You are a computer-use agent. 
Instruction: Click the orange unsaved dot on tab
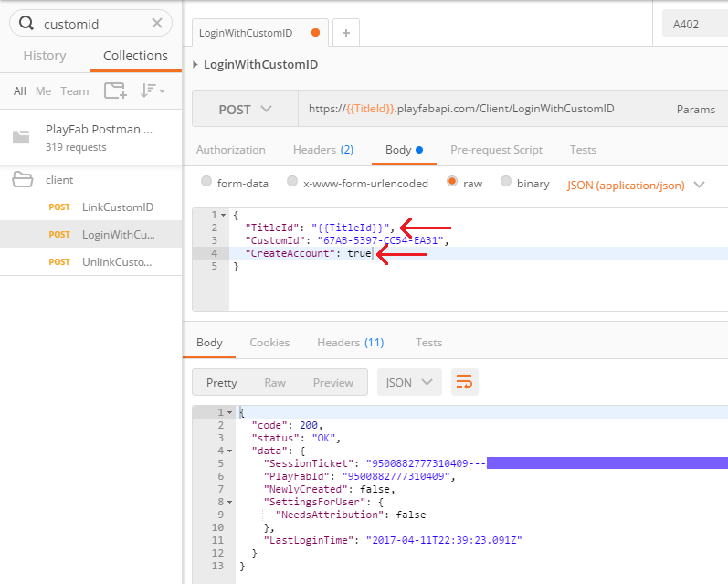[316, 33]
